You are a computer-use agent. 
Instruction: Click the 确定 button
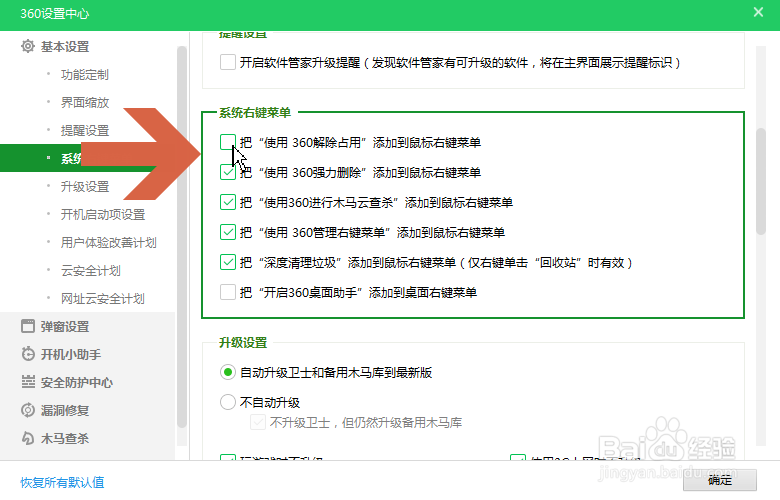pyautogui.click(x=720, y=480)
